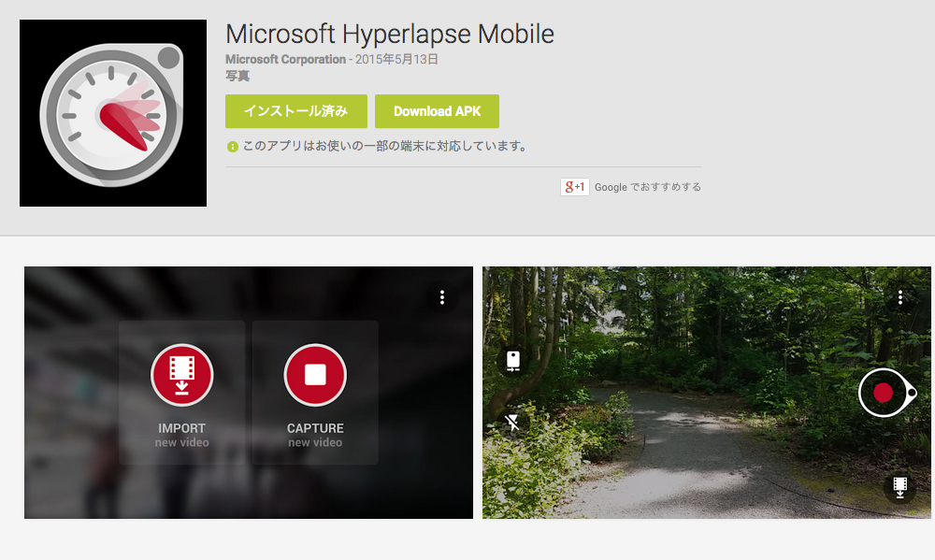
Task: Open the import/capture screenshot thumbnail
Action: click(x=249, y=393)
